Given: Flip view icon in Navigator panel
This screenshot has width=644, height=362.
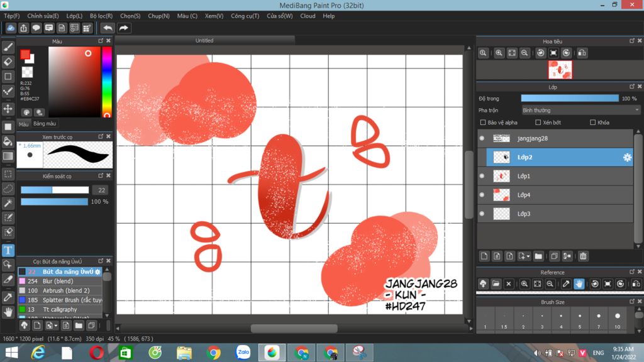Looking at the screenshot, I should coord(582,53).
